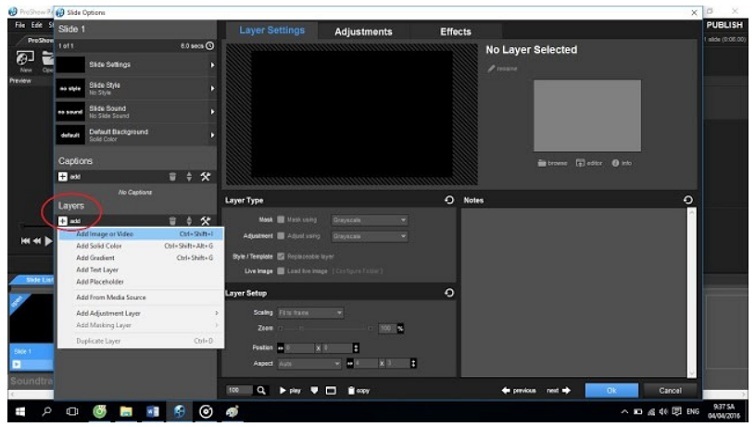Viewport: 755px width, 427px height.
Task: Click the Cancel button
Action: [x=670, y=390]
